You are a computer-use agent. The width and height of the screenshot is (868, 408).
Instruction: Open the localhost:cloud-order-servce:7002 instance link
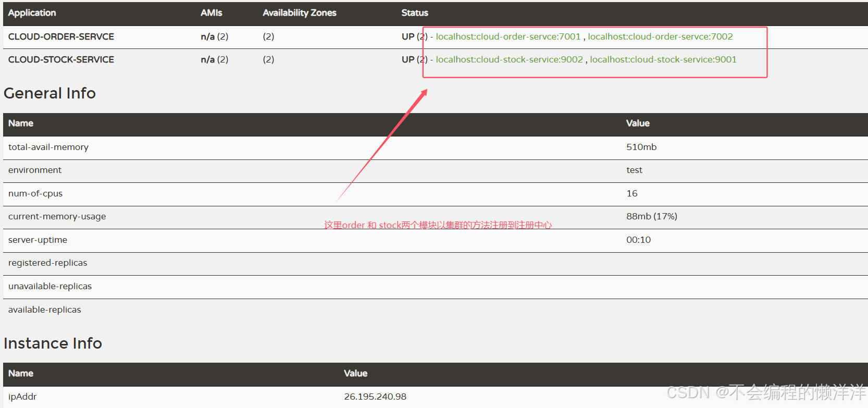[660, 36]
